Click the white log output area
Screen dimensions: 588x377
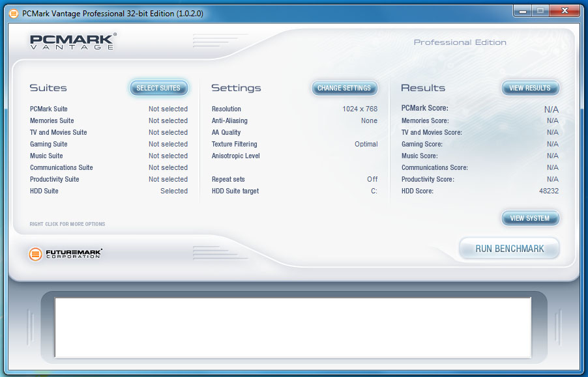293,328
